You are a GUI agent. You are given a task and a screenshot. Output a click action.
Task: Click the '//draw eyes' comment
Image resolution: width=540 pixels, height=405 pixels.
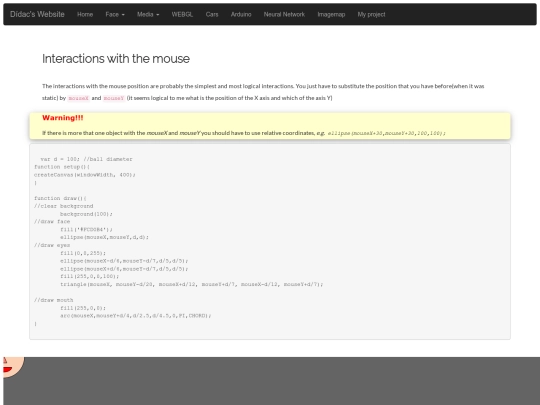click(x=52, y=245)
